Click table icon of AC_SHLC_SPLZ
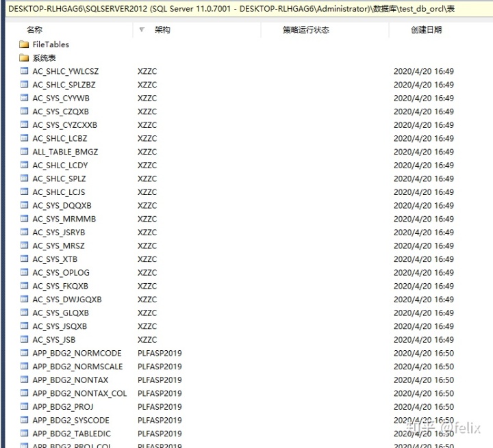 tap(24, 179)
